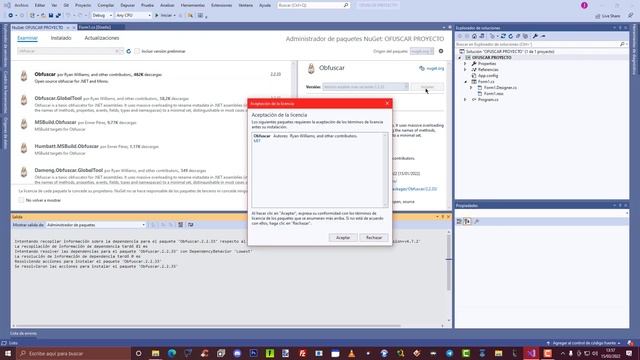This screenshot has height=360, width=640.
Task: Open Windows Start menu
Action: 8,353
